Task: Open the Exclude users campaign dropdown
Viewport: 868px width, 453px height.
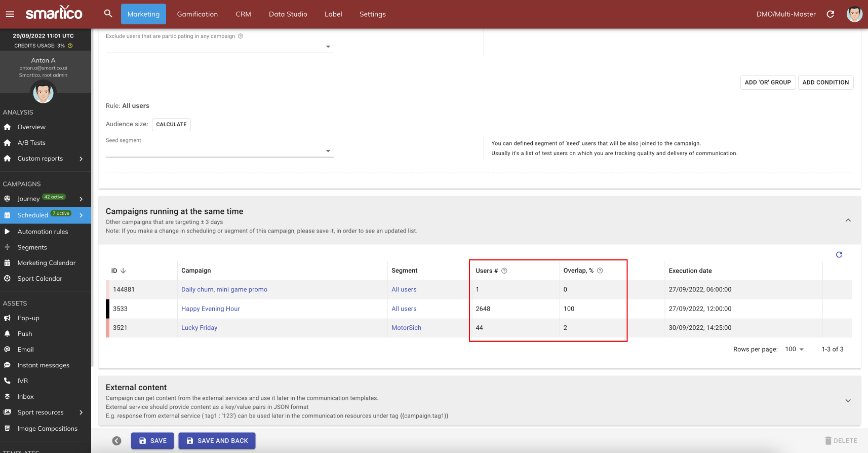Action: tap(328, 47)
